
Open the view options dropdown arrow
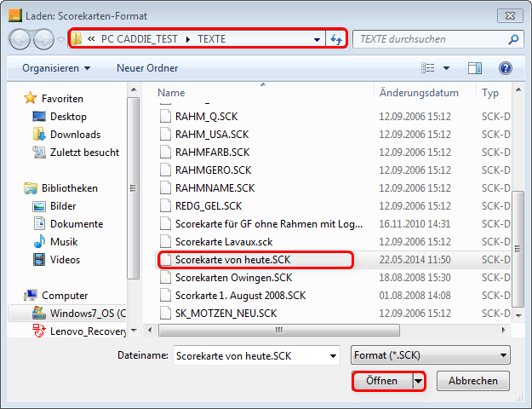pos(447,68)
